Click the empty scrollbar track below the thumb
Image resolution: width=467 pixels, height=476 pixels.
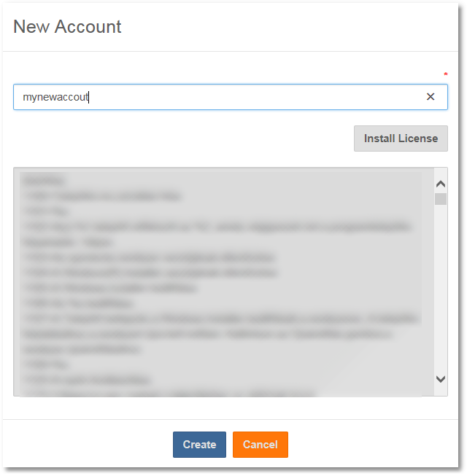click(x=441, y=292)
